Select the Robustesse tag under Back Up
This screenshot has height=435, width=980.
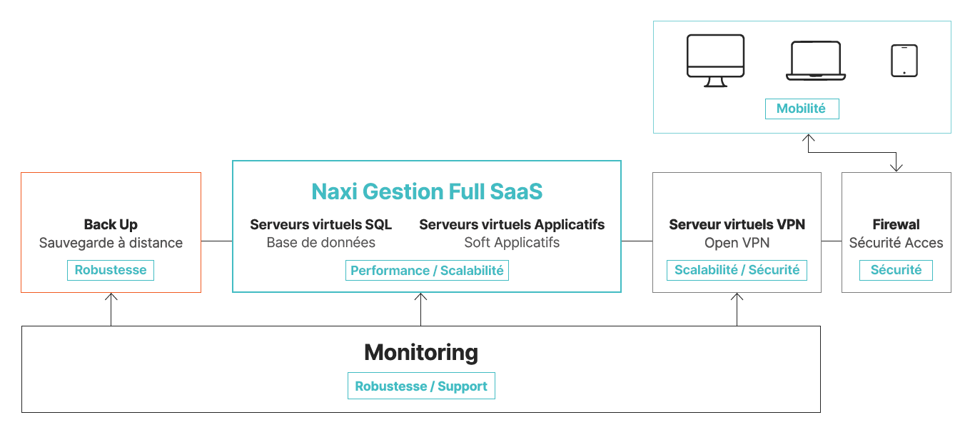(111, 270)
